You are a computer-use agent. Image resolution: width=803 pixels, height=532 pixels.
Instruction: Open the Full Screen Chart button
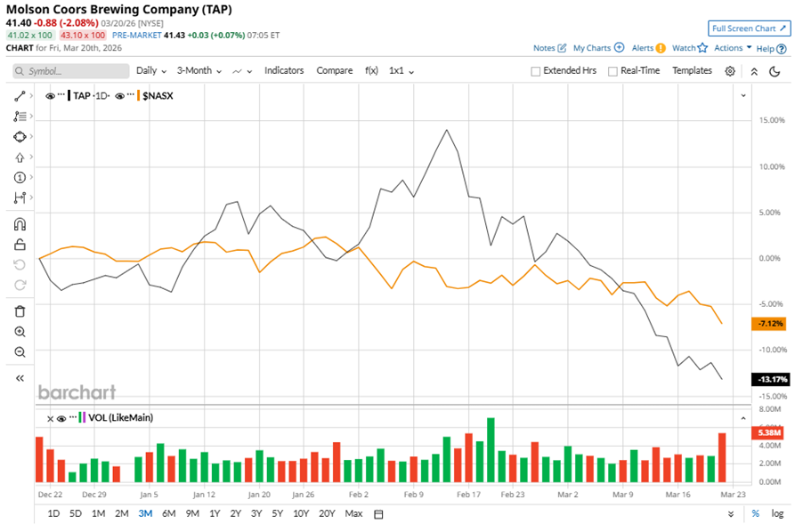[x=750, y=28]
